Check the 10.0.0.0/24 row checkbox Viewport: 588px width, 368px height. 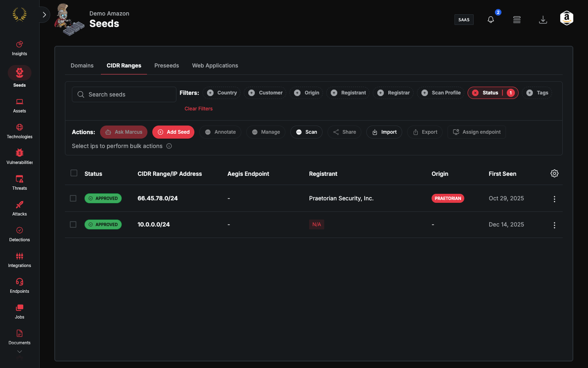(73, 224)
